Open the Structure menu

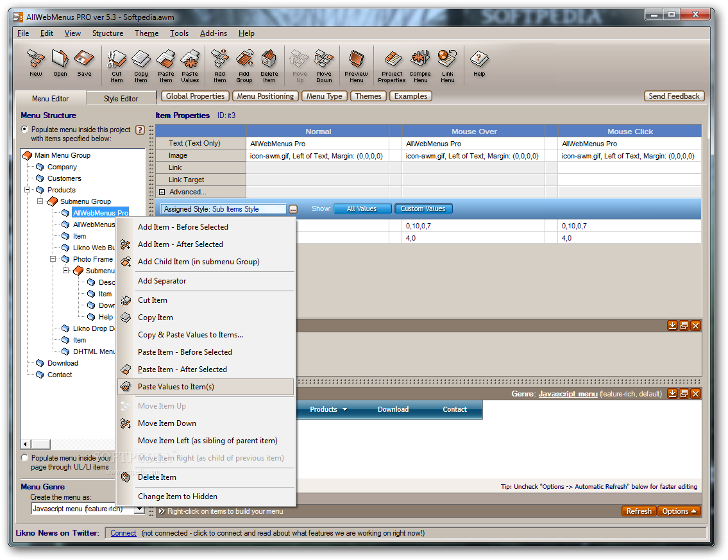(108, 33)
